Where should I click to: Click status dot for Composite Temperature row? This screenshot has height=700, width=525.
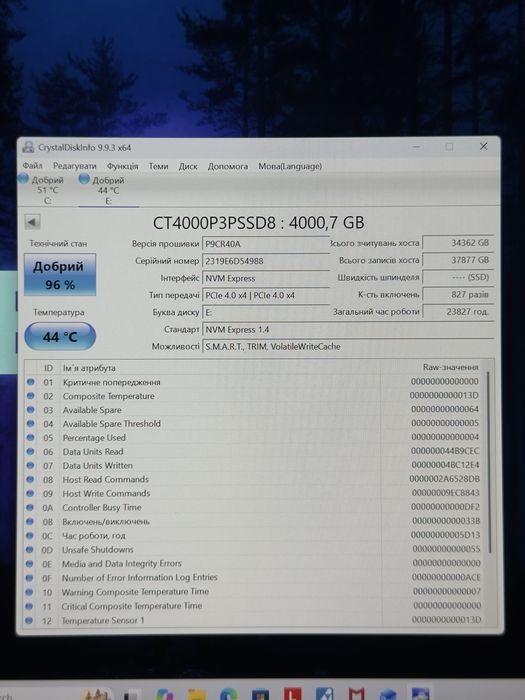coord(30,396)
